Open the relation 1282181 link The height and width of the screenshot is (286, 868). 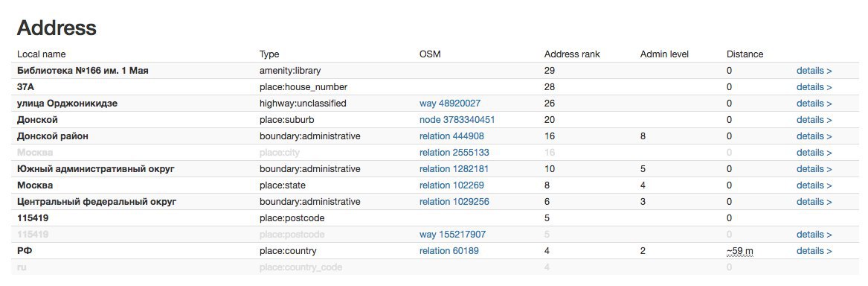pyautogui.click(x=454, y=168)
